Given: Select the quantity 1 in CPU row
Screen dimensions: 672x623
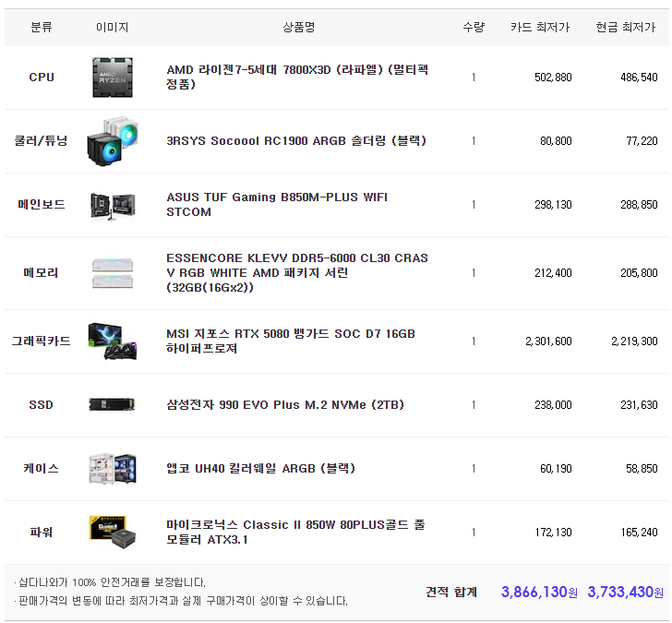Looking at the screenshot, I should pyautogui.click(x=474, y=78).
